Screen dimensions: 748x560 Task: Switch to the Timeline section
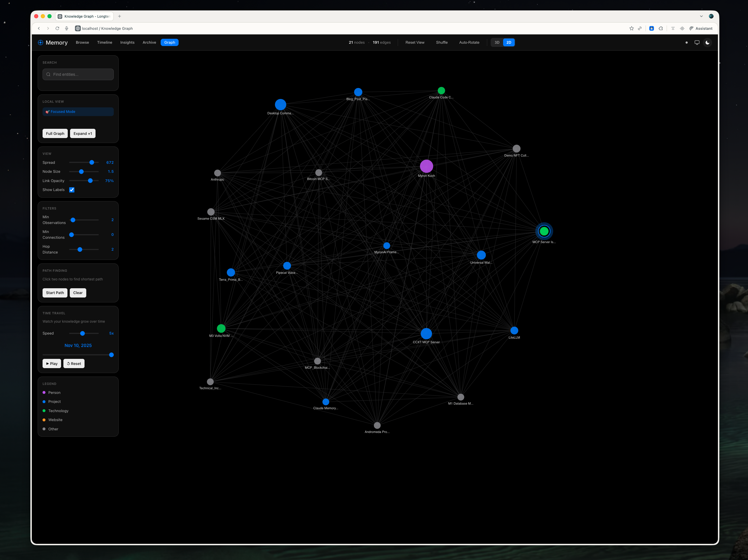104,42
